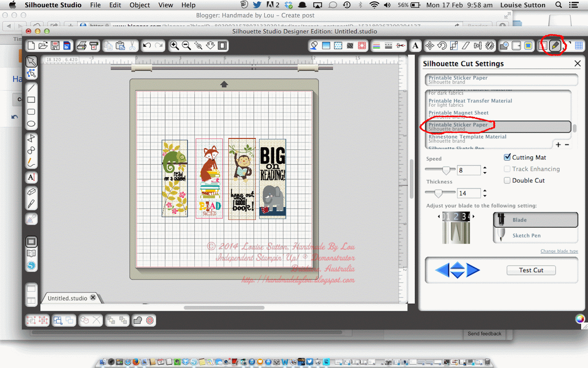
Task: Open the File menu
Action: coord(95,5)
